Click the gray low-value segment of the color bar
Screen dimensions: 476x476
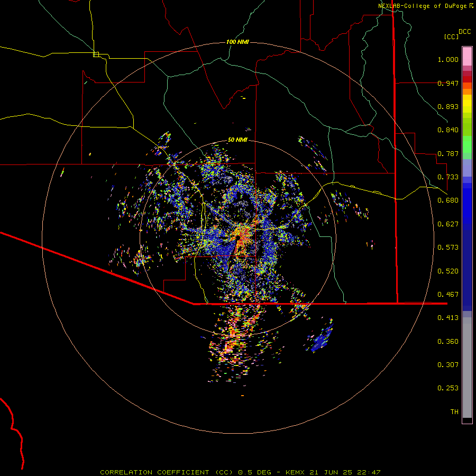[467, 368]
